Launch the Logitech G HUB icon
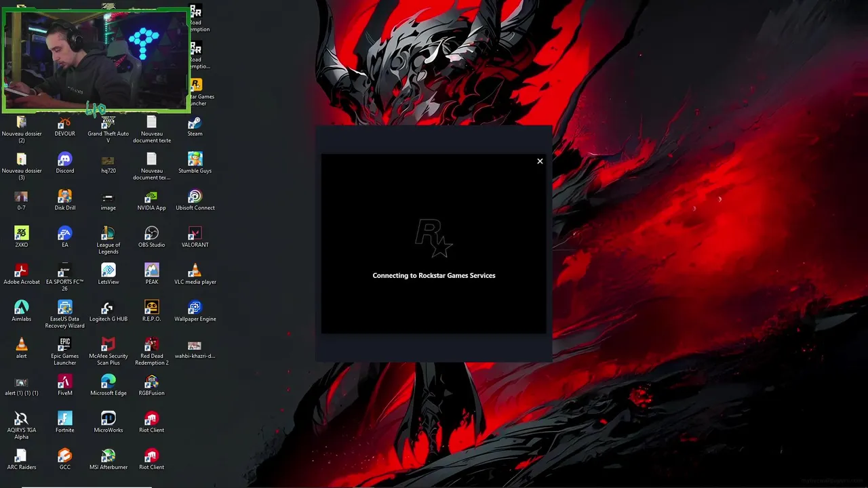Viewport: 868px width, 488px height. pyautogui.click(x=108, y=312)
